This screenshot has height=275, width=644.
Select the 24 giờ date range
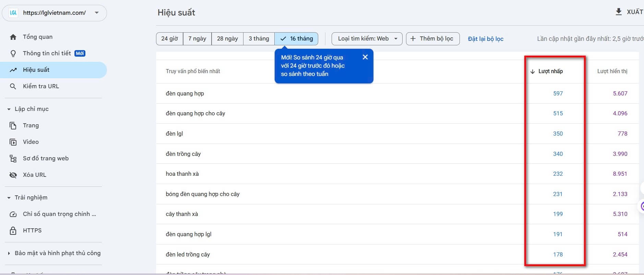pyautogui.click(x=169, y=38)
